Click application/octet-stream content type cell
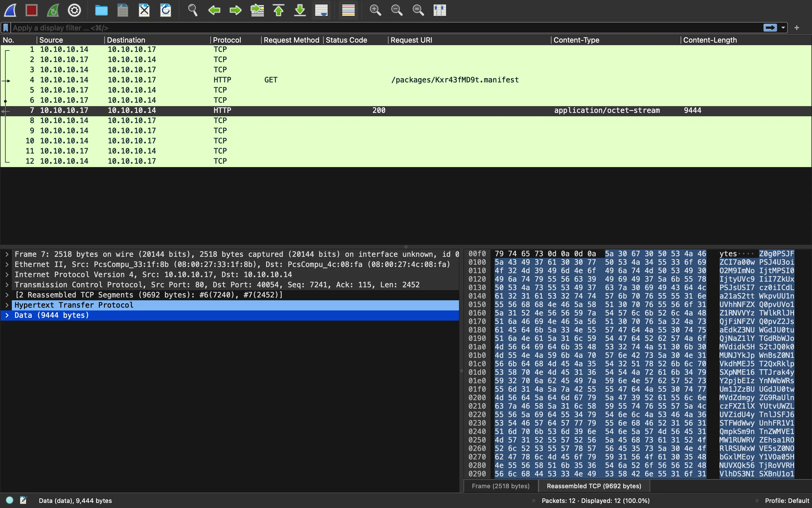 click(x=607, y=111)
